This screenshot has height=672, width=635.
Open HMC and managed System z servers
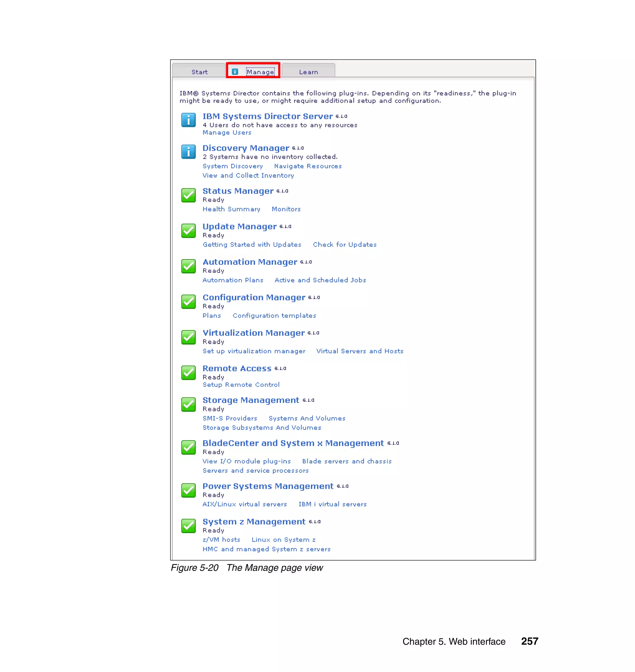pos(266,549)
